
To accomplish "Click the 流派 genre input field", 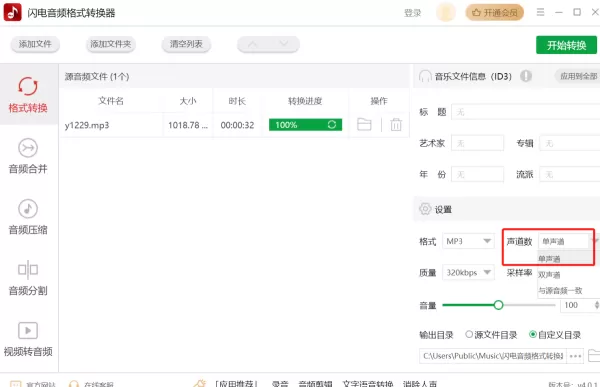I will [569, 175].
